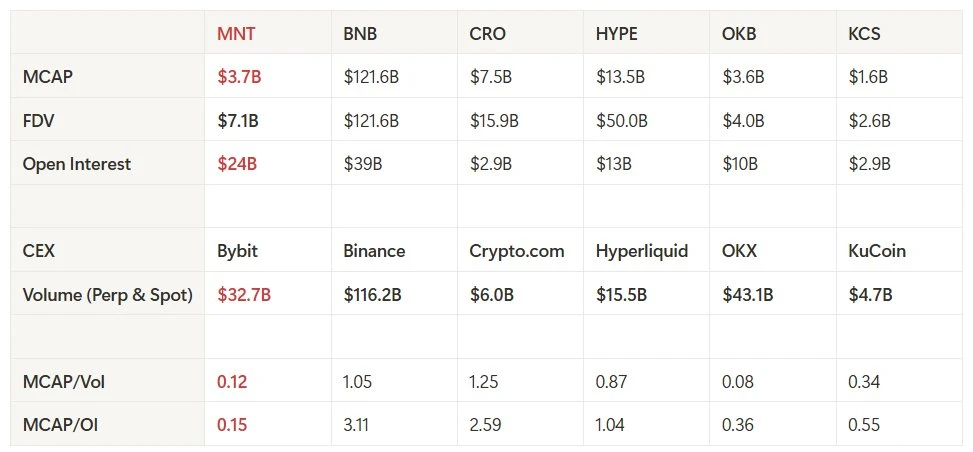This screenshot has height=452, width=973.
Task: Click the Bybit exchange cell
Action: coord(237,251)
